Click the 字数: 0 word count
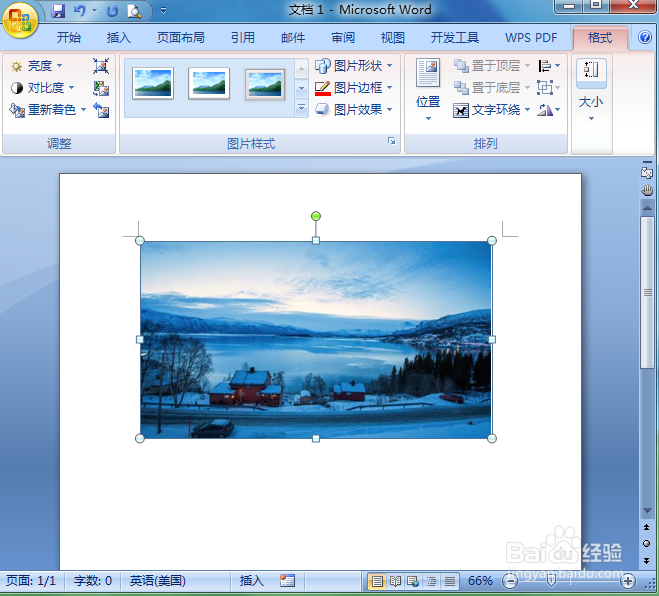Viewport: 659px width, 596px height. tap(92, 581)
